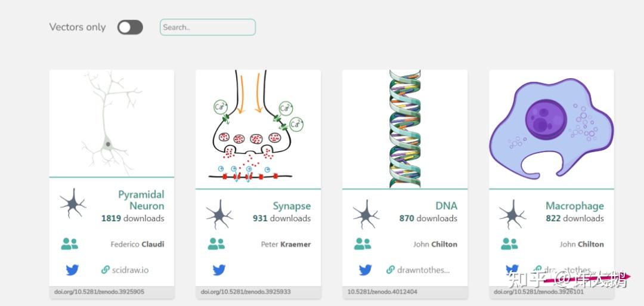Click the Search input field

208,27
